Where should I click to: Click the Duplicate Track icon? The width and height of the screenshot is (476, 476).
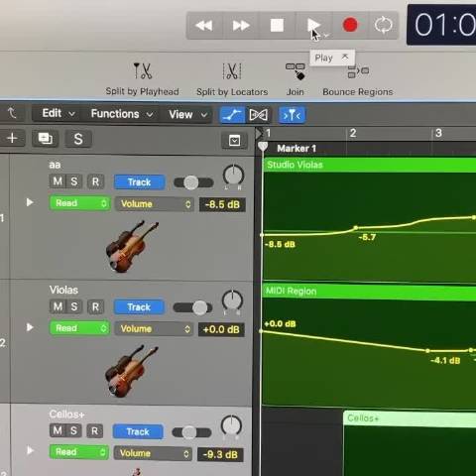click(46, 139)
